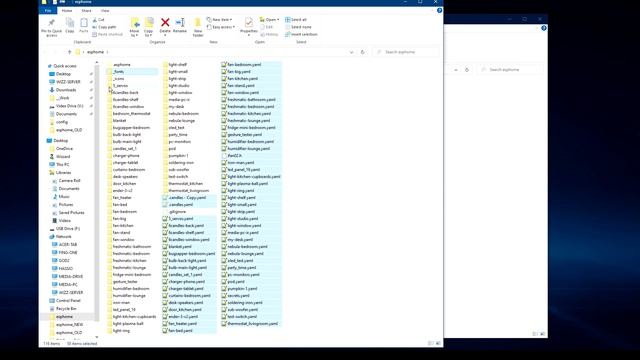
Task: Select Downloads in the navigation pane
Action: tap(66, 90)
